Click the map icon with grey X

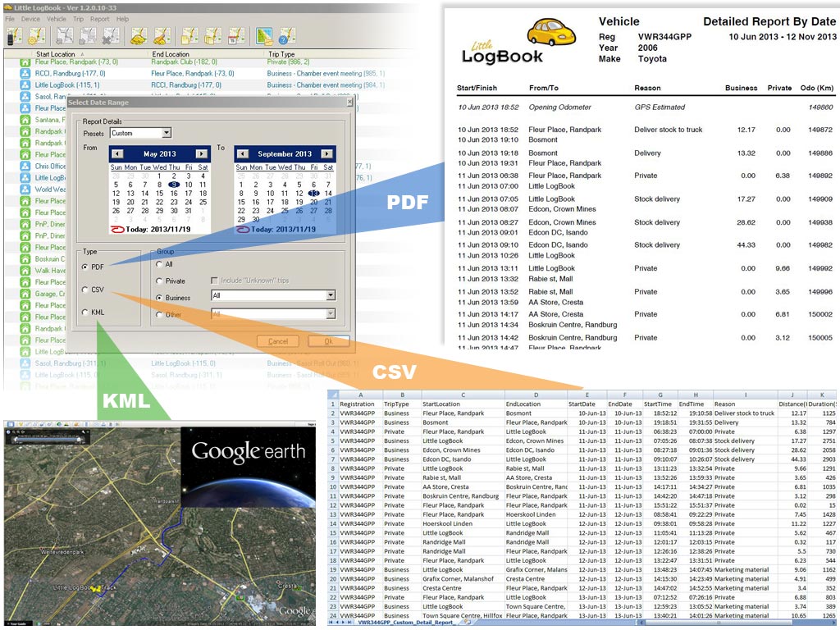(x=111, y=36)
